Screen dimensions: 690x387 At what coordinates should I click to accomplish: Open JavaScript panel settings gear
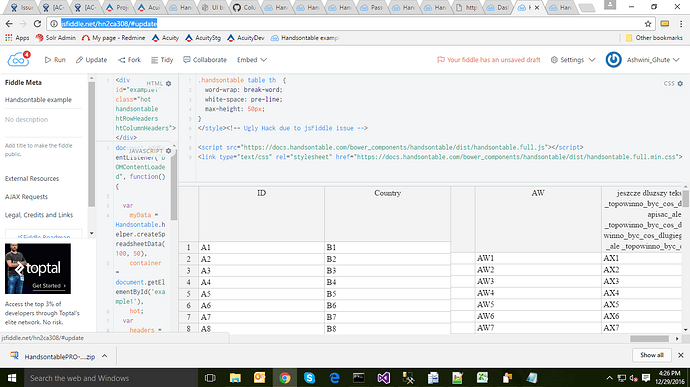click(169, 151)
